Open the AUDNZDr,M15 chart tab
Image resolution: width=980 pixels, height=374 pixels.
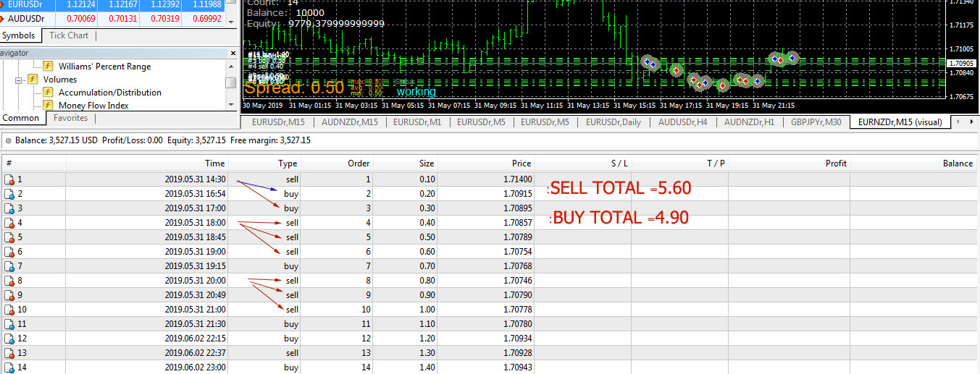coord(350,122)
